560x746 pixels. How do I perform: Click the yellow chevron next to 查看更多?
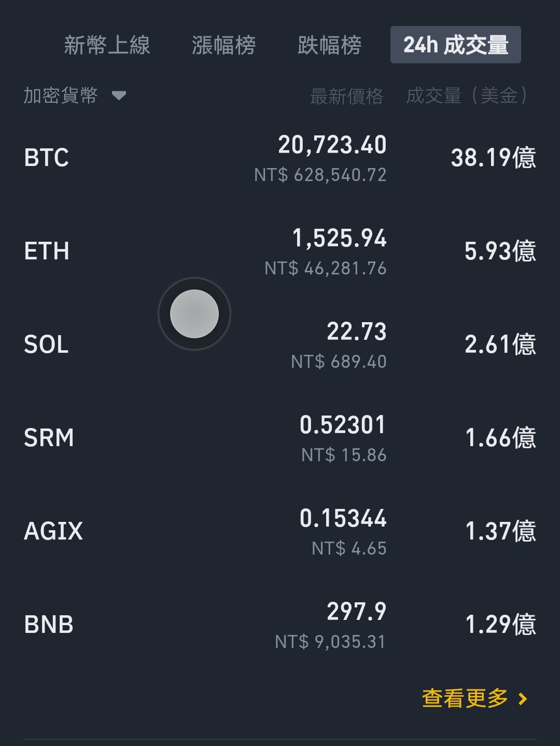(523, 699)
